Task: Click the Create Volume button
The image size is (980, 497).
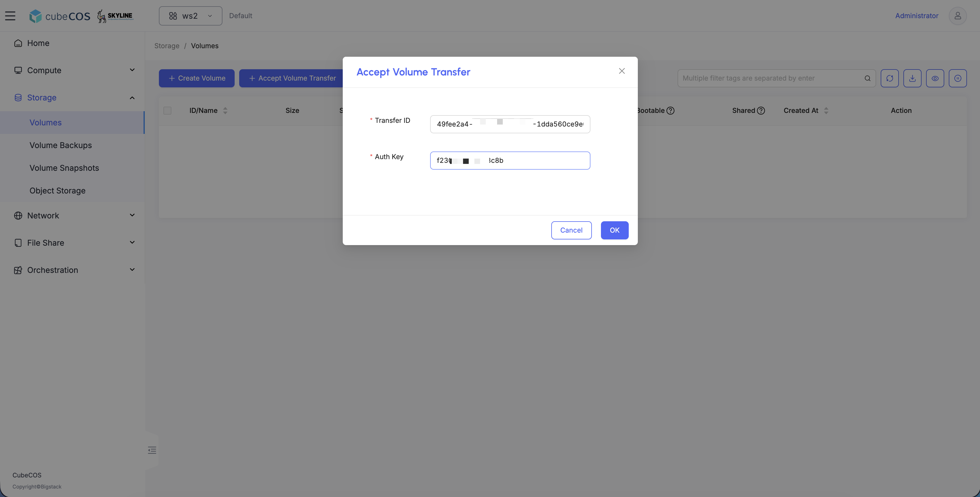Action: (x=197, y=78)
